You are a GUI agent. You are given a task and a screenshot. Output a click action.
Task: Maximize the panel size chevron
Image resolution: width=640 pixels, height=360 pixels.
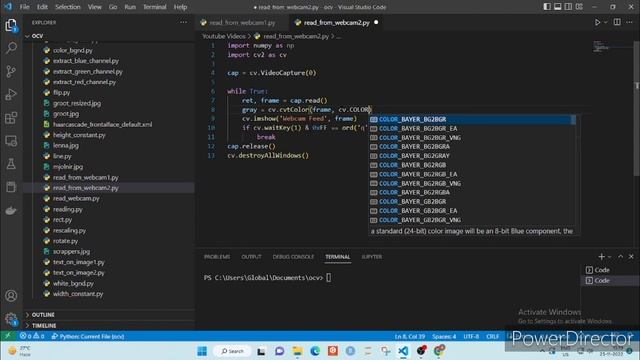[x=620, y=256]
